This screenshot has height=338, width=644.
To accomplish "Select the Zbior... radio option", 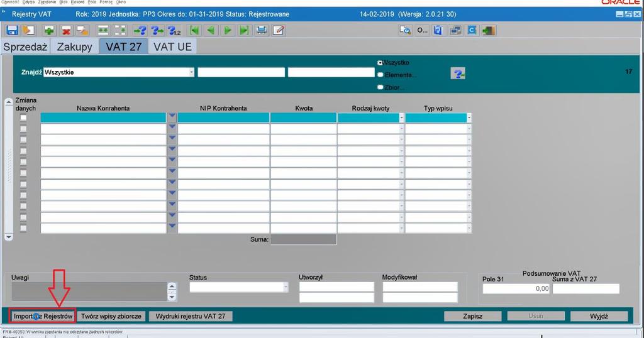I will tap(380, 87).
